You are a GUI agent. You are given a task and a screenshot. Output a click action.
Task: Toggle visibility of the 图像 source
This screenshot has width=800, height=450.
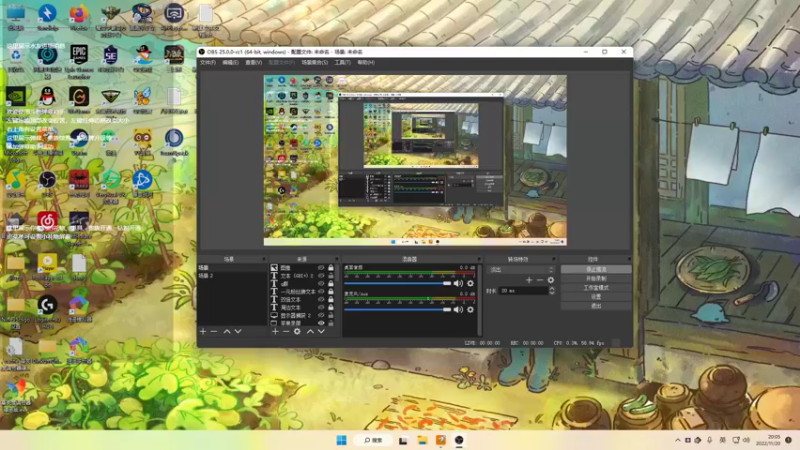[x=321, y=268]
